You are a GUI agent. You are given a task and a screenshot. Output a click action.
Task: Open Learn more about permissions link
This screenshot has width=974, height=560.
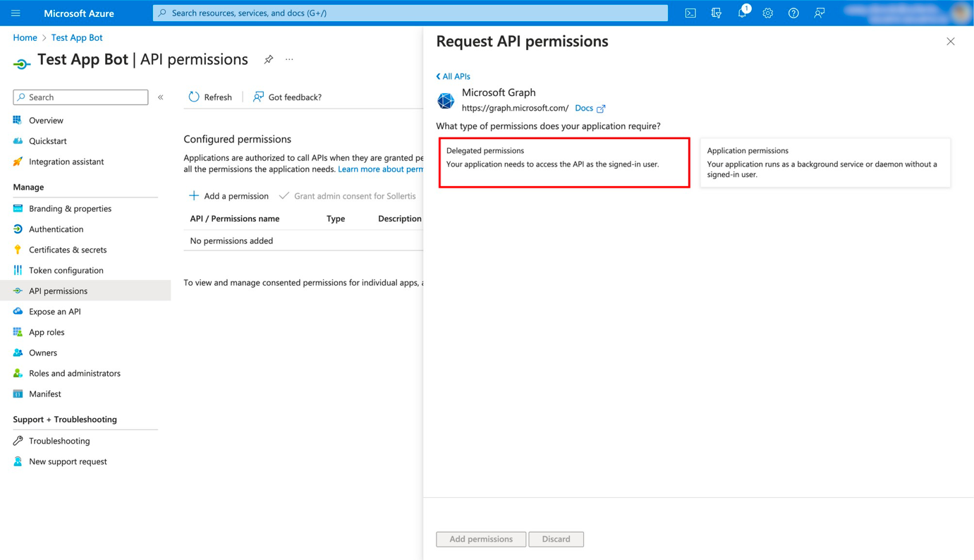(x=380, y=169)
